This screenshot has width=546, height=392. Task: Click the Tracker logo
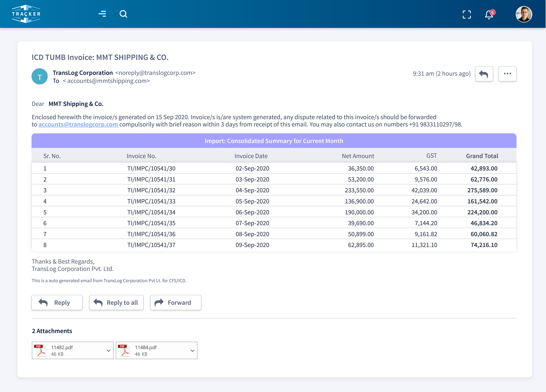[x=26, y=14]
